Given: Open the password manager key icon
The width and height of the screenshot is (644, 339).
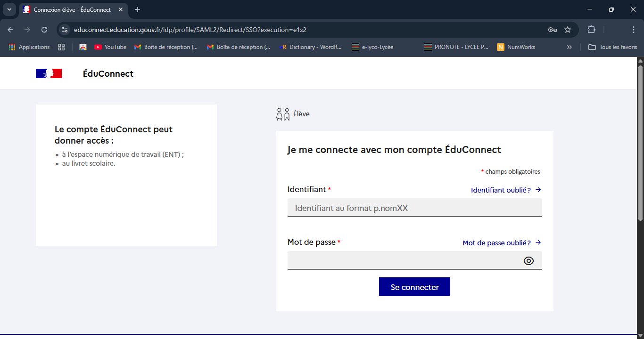Looking at the screenshot, I should pos(553,30).
